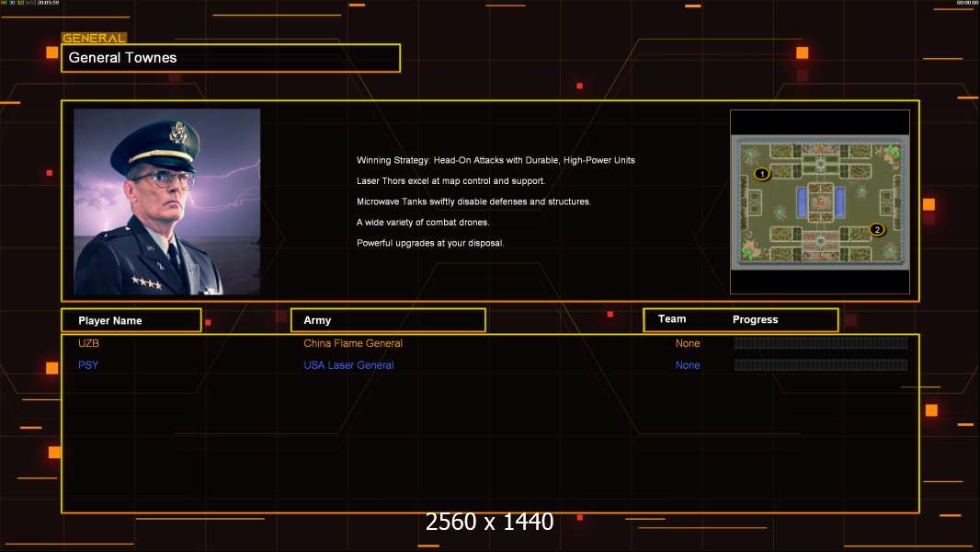Click the Powerful upgrades description line

[x=430, y=243]
